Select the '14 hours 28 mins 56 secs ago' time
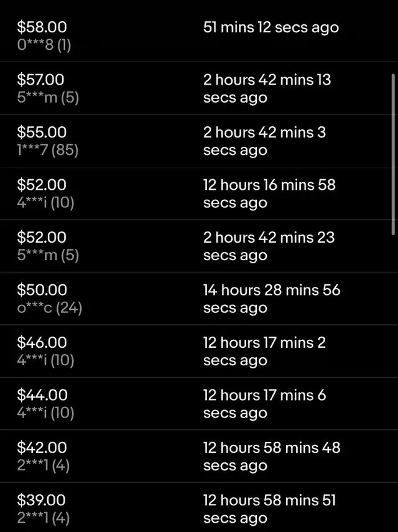This screenshot has height=532, width=398. click(272, 299)
